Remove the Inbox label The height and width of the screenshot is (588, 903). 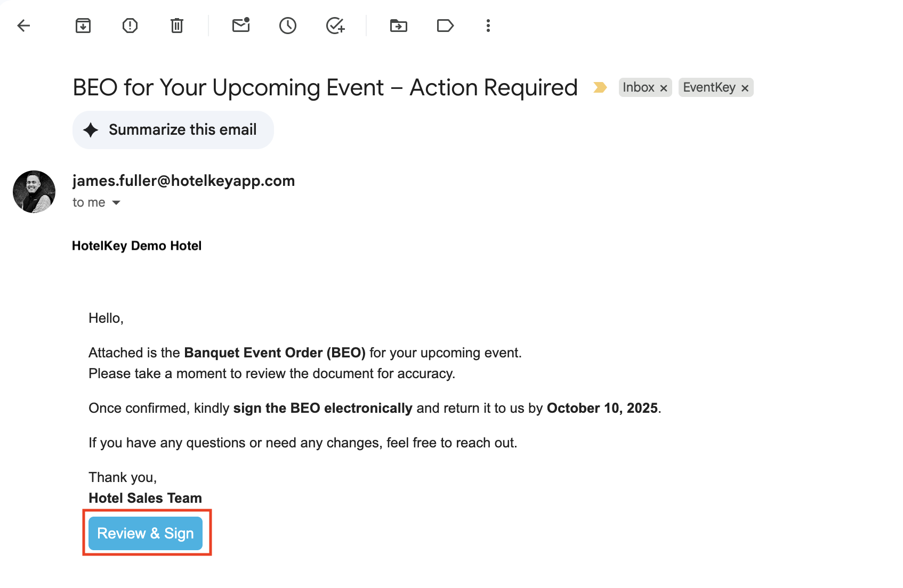click(x=664, y=88)
